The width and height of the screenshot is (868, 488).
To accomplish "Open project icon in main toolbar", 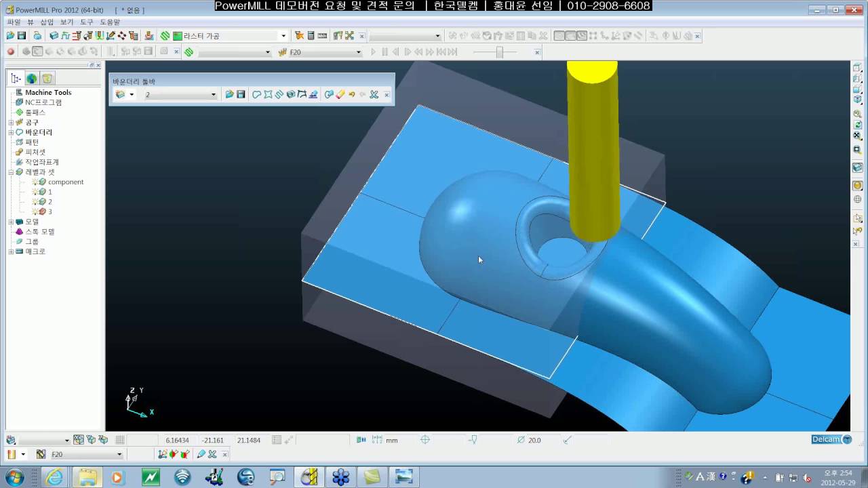I will (x=10, y=35).
